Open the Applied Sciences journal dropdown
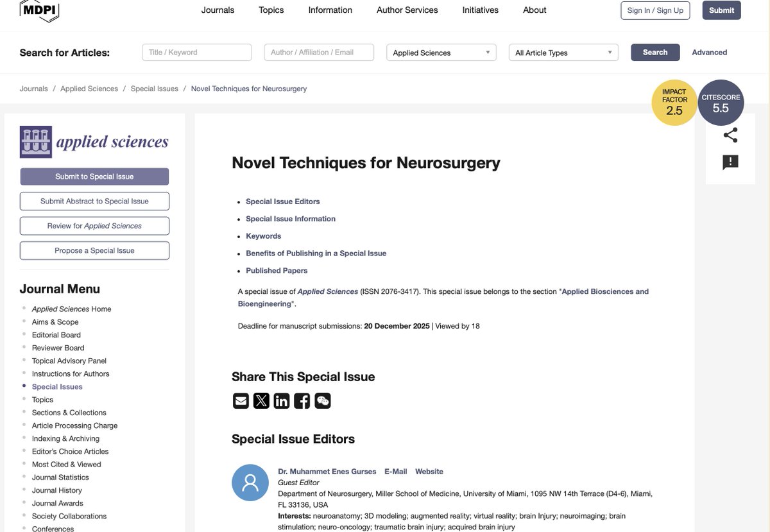The width and height of the screenshot is (770, 532). pos(441,53)
